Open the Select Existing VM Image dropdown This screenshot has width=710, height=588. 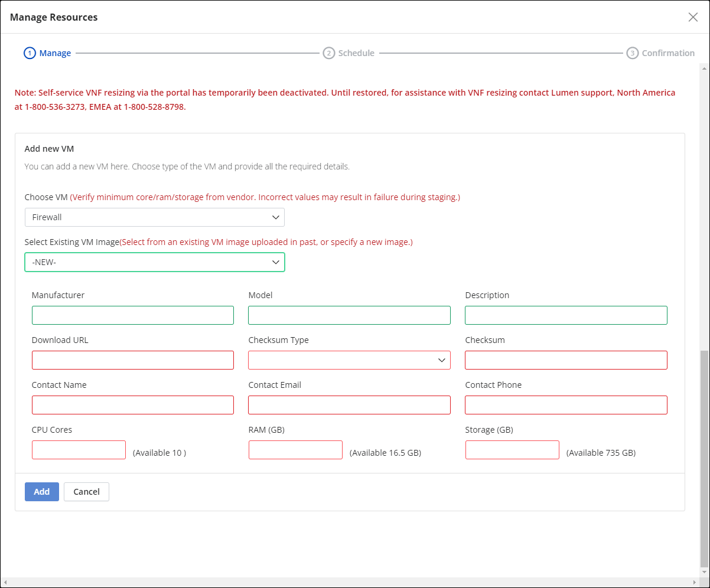pyautogui.click(x=155, y=262)
